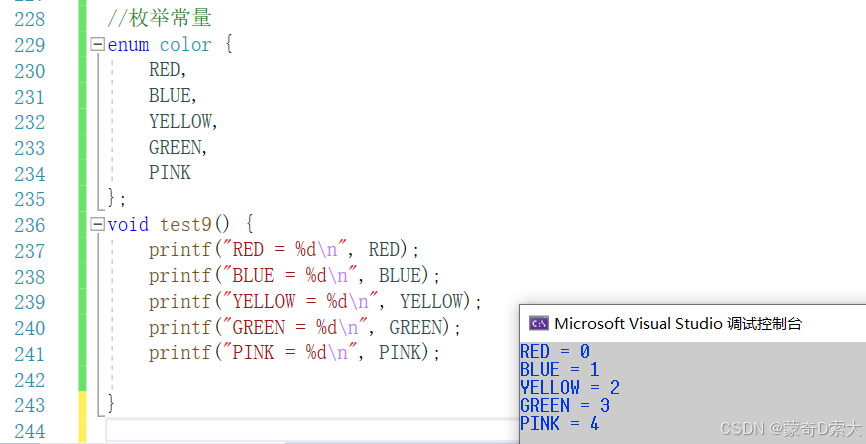
Task: Click the YELLOW enumerator on line 232
Action: point(183,121)
